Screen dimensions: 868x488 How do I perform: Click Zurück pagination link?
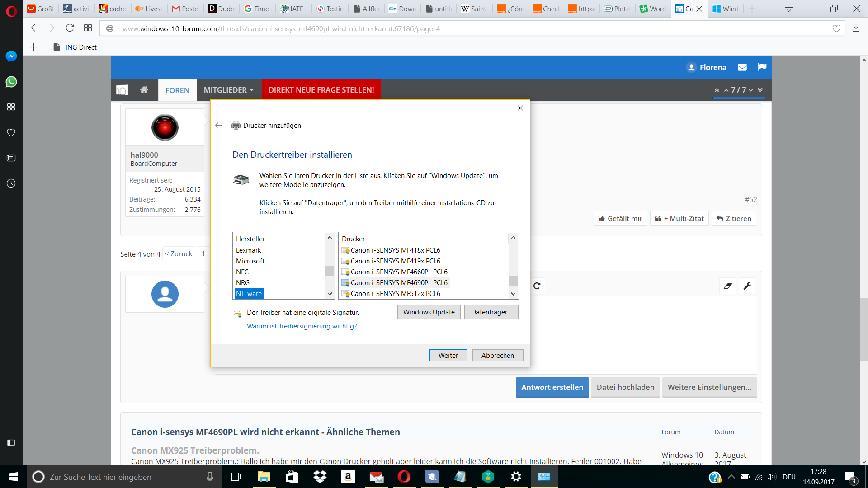(179, 254)
